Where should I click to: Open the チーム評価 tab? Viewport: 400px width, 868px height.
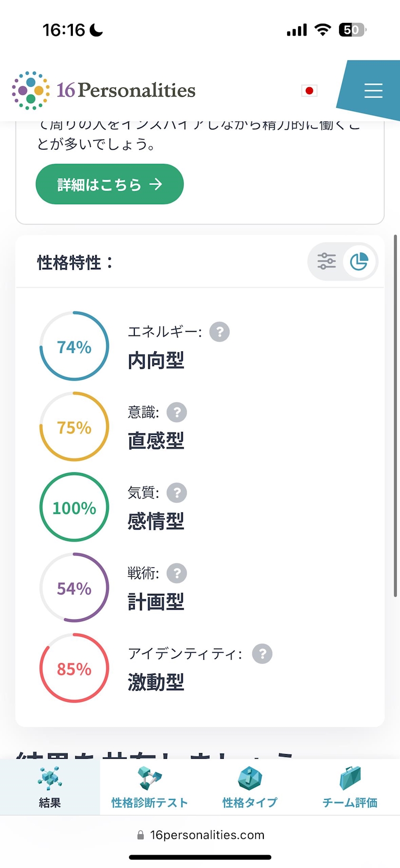point(350,787)
